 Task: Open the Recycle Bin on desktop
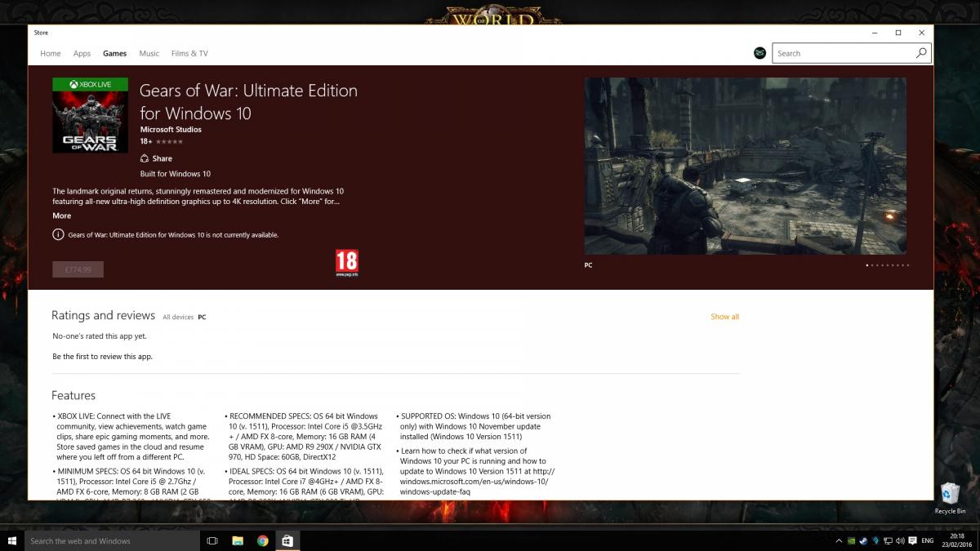click(950, 498)
